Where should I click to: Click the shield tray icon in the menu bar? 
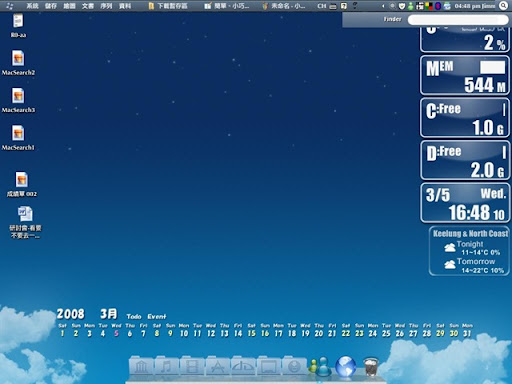[402, 6]
